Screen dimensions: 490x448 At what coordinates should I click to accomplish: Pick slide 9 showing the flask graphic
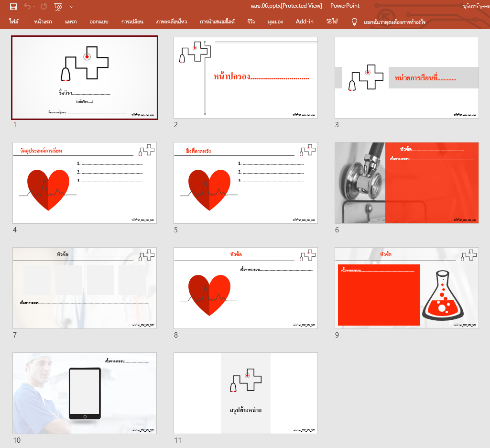pos(406,288)
